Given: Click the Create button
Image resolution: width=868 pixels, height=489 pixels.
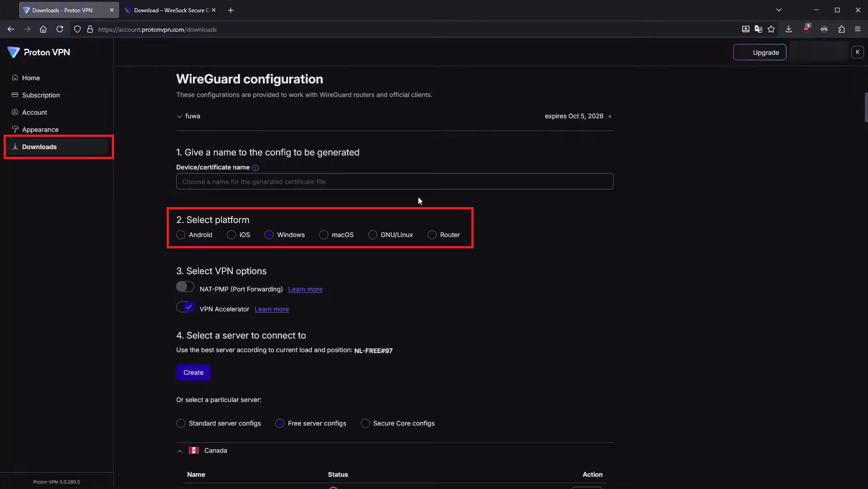Looking at the screenshot, I should click(193, 372).
